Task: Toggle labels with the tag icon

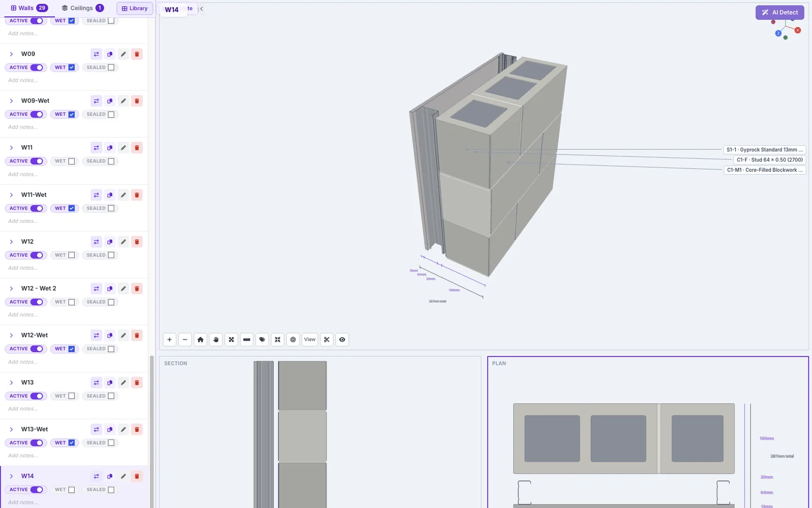Action: click(262, 339)
